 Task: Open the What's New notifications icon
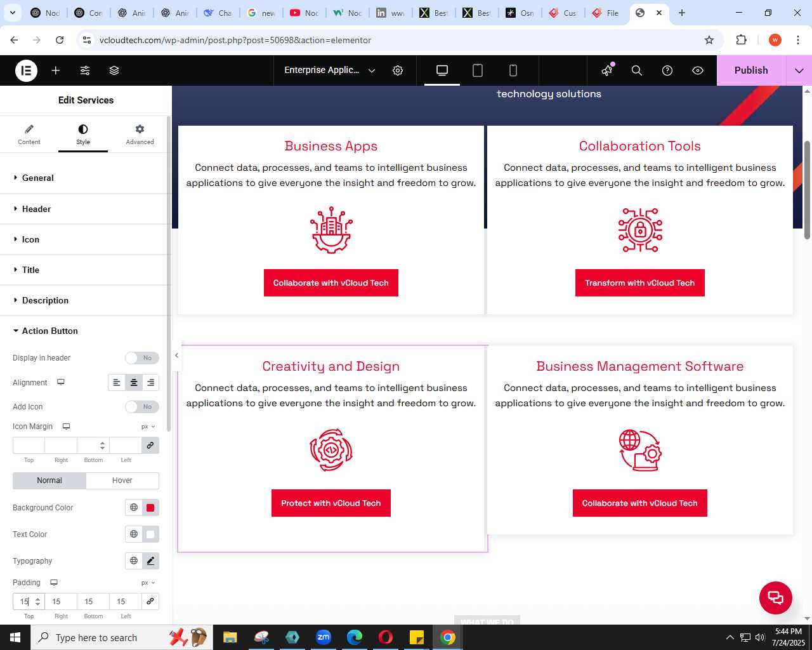(607, 70)
